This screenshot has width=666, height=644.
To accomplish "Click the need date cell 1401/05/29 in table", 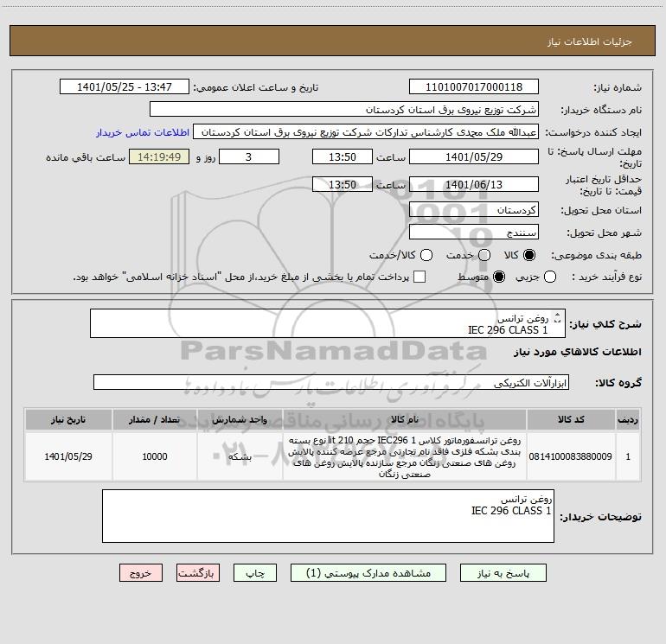I will pos(68,456).
